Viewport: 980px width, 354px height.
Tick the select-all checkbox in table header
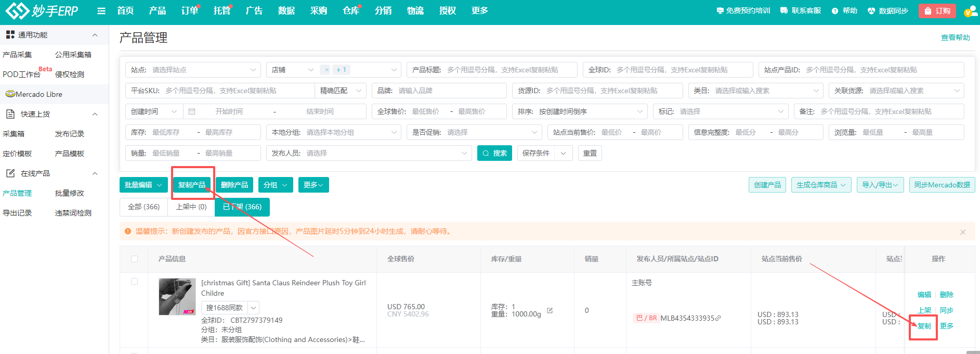[x=135, y=259]
